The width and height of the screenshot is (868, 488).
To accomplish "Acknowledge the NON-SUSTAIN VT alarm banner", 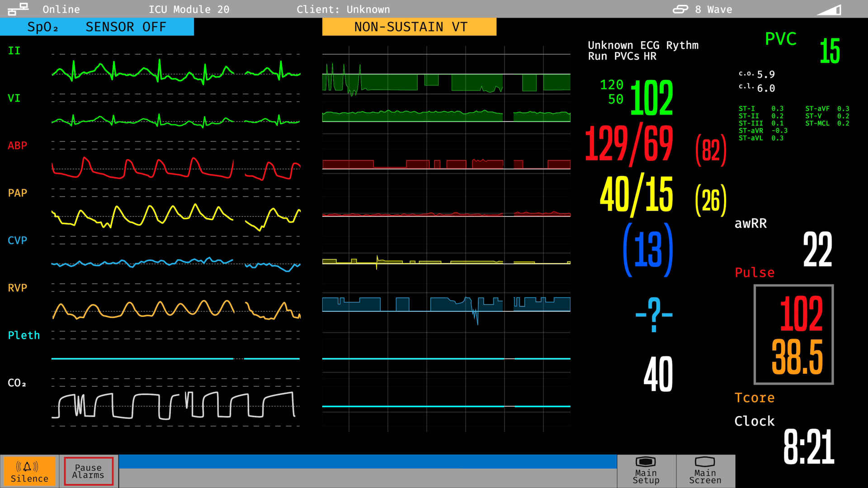I will pyautogui.click(x=409, y=27).
